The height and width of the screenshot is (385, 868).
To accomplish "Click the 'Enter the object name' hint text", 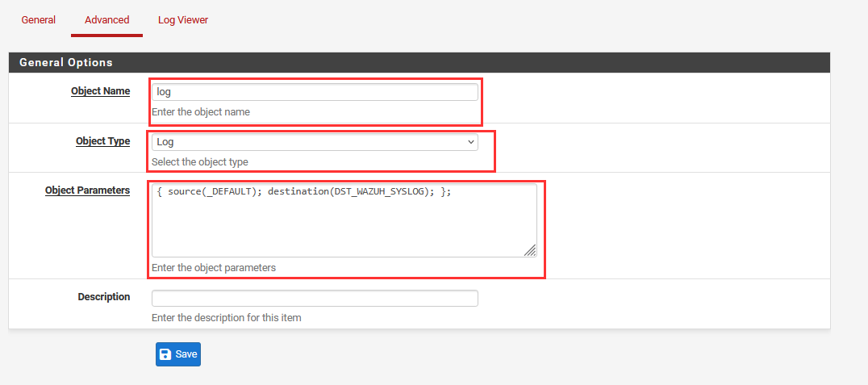I will tap(201, 112).
